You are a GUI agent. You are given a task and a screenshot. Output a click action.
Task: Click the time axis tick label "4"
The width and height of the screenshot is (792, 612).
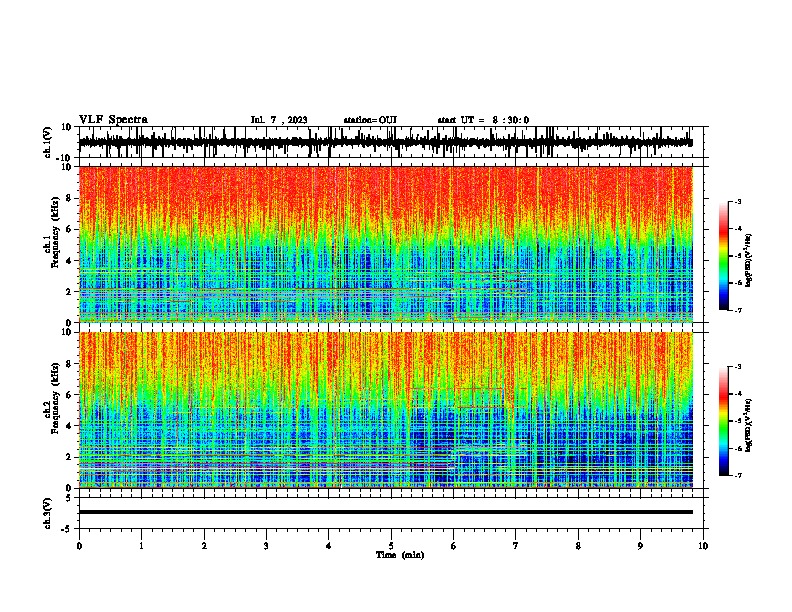click(x=329, y=546)
